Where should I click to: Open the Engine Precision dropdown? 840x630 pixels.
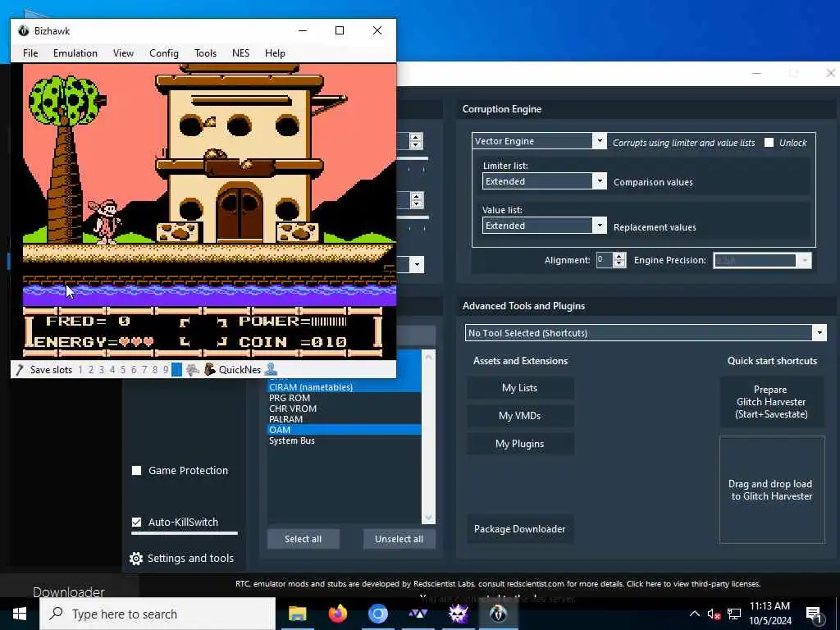(x=805, y=260)
